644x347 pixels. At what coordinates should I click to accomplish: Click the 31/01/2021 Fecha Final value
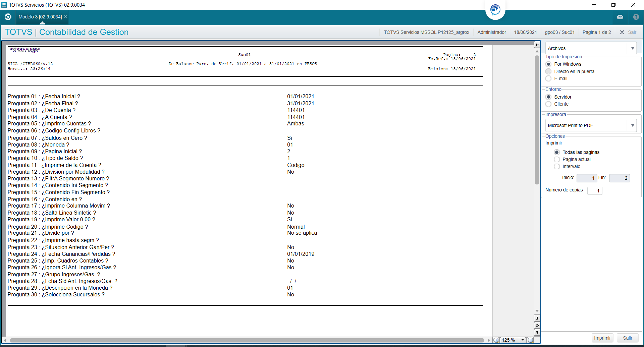(x=301, y=104)
